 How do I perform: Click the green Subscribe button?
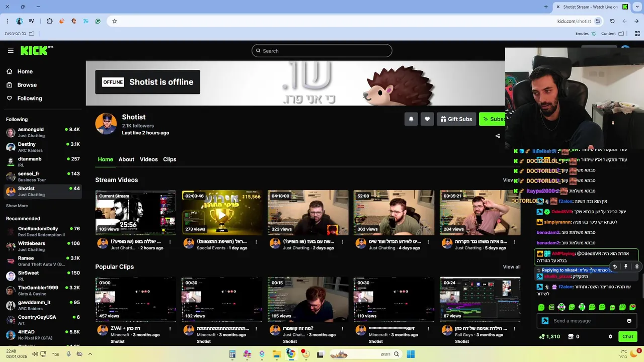pos(493,119)
